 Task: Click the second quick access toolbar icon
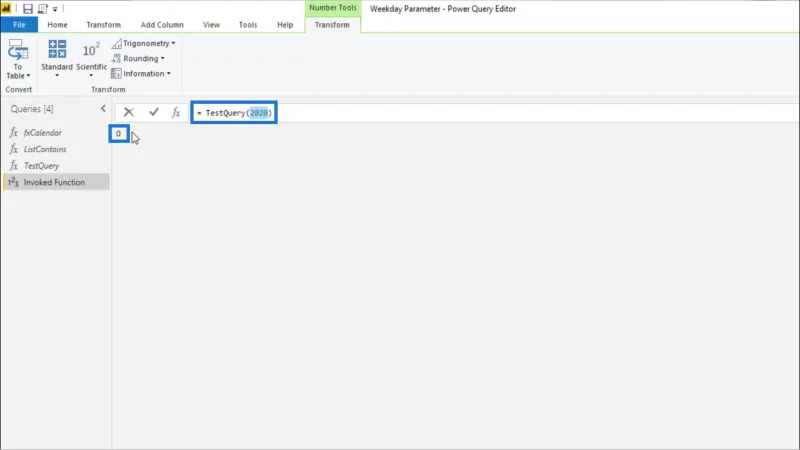[42, 9]
